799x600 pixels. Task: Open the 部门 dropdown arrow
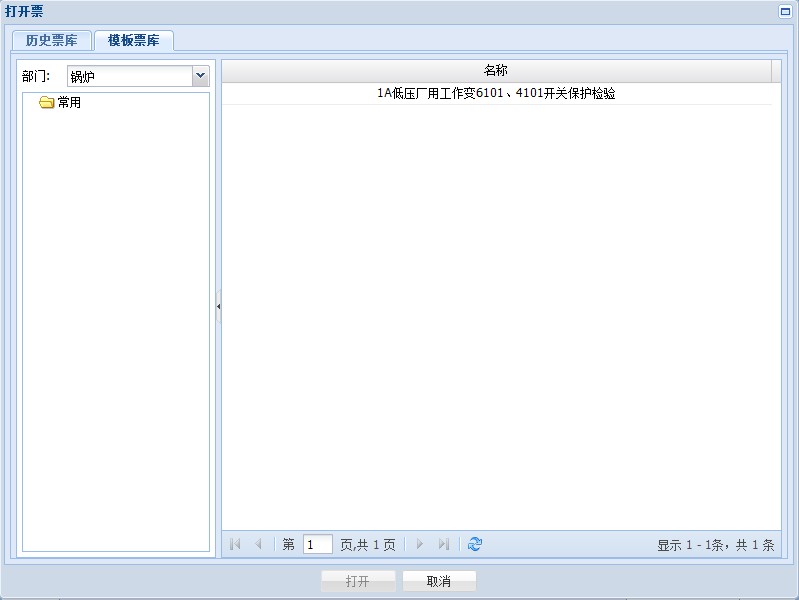pyautogui.click(x=200, y=76)
